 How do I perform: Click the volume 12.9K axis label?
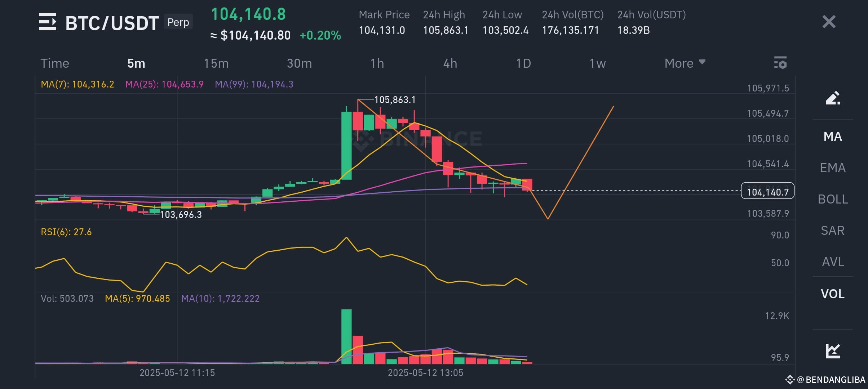point(777,316)
